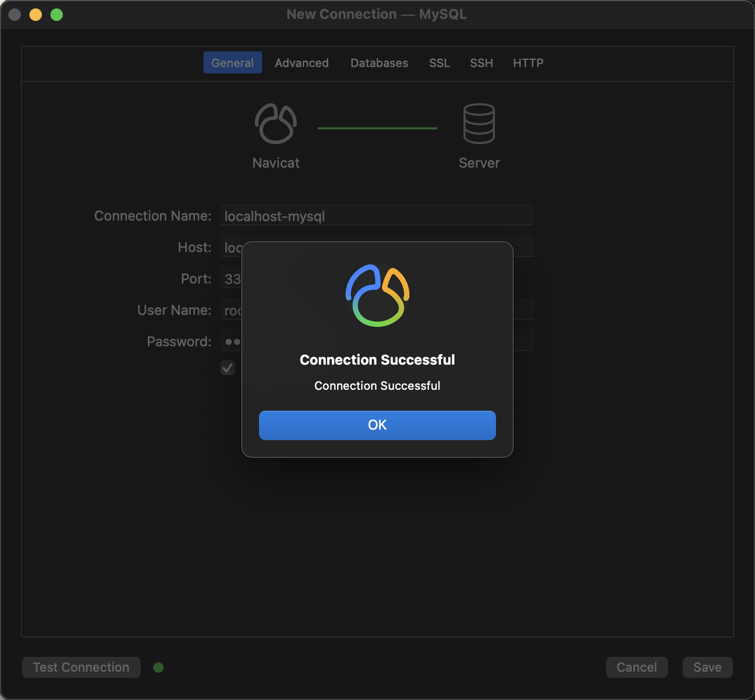The width and height of the screenshot is (755, 700).
Task: Minimize the window with the yellow button
Action: tap(36, 15)
